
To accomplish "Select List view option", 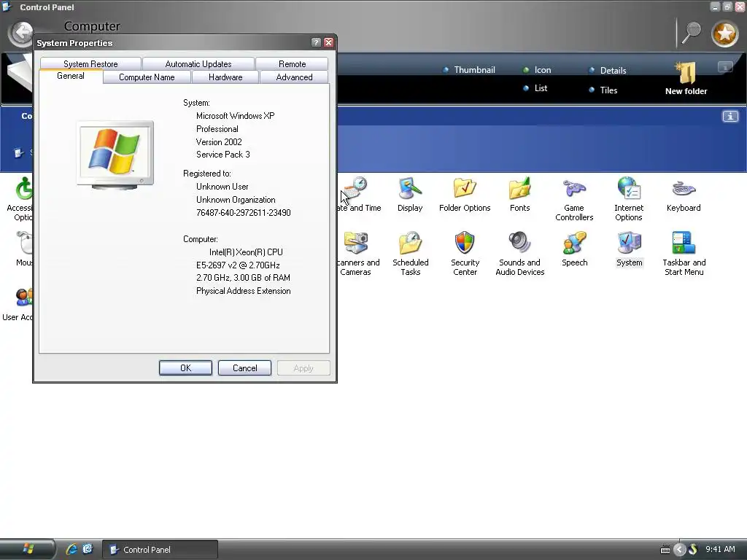I will tap(535, 88).
